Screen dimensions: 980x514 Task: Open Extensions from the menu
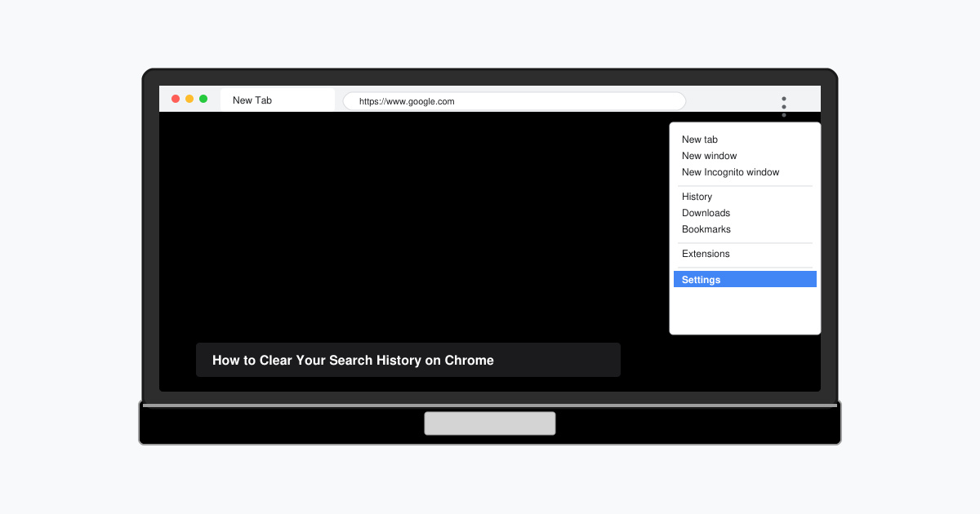pos(706,254)
